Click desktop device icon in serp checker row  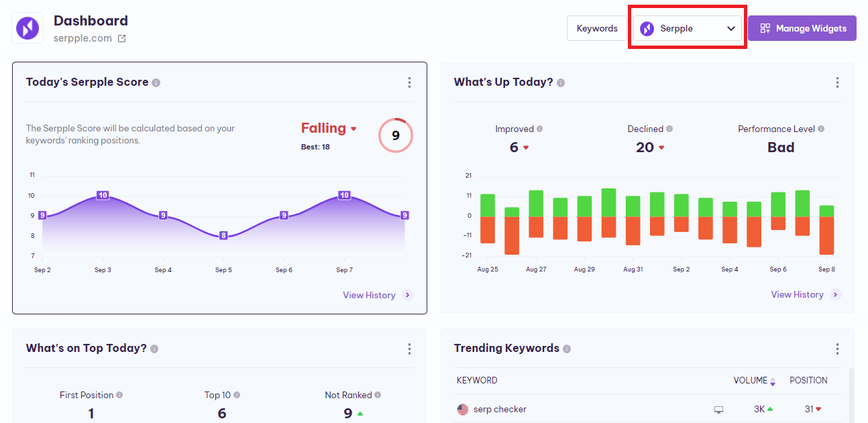click(x=718, y=410)
